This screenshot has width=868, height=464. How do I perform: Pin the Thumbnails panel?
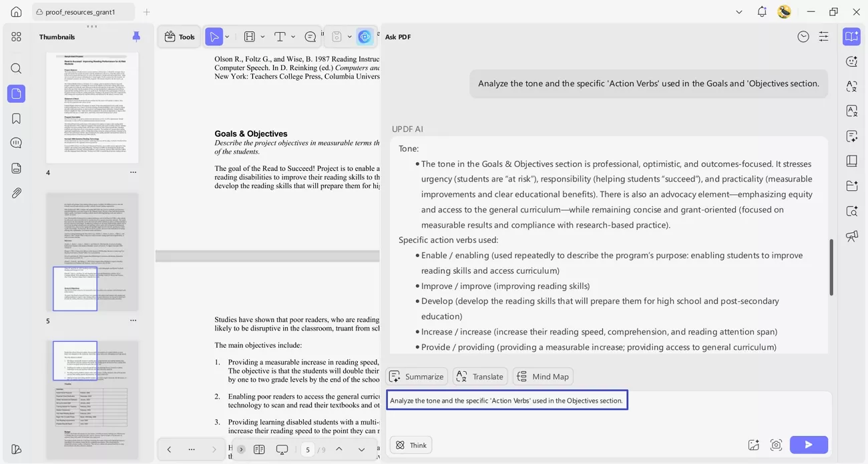[x=136, y=37]
